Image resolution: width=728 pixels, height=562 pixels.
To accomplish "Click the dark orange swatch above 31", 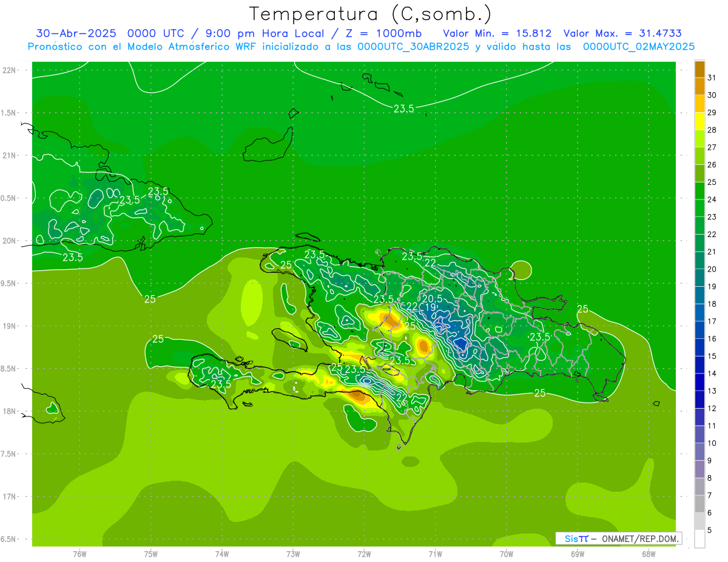I will click(x=699, y=70).
